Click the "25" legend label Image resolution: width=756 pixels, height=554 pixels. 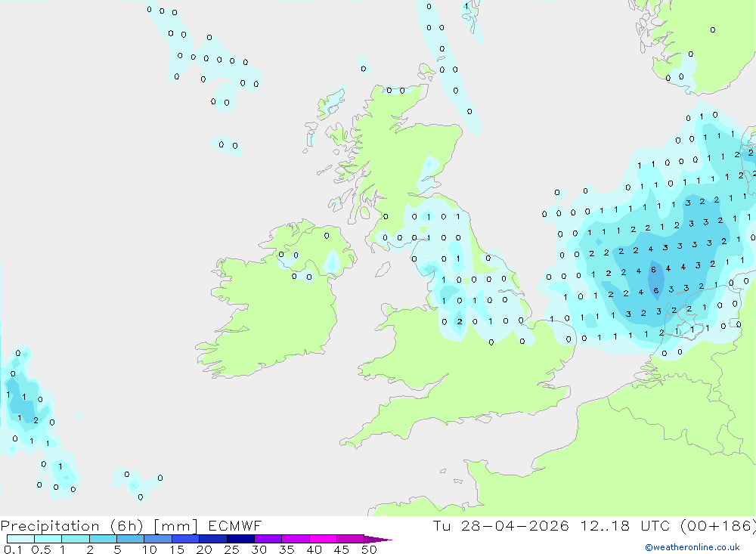click(232, 549)
